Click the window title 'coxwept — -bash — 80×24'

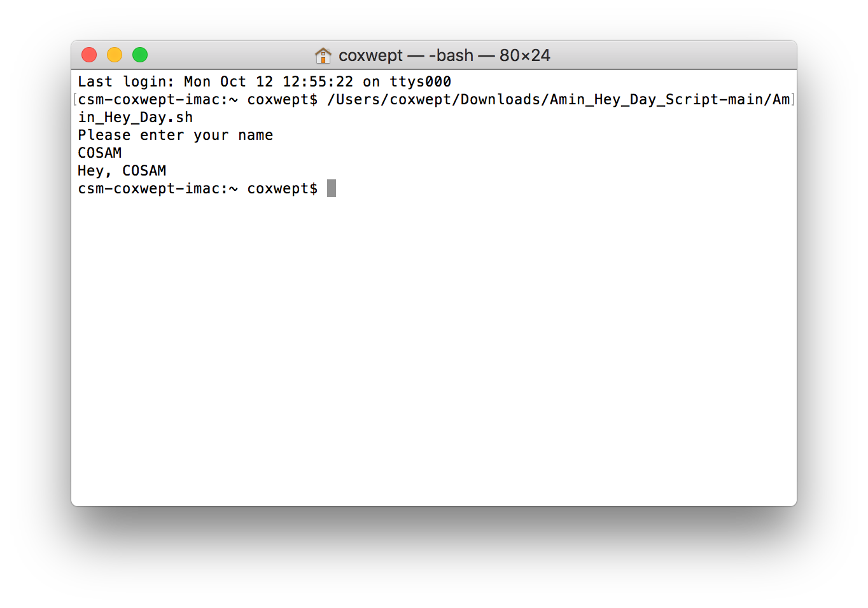[444, 56]
